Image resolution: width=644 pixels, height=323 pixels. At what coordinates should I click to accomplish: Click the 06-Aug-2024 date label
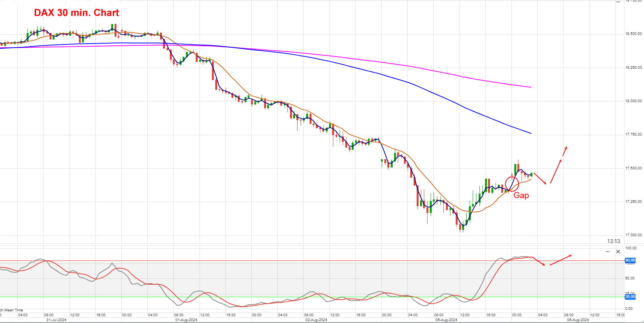pos(578,320)
